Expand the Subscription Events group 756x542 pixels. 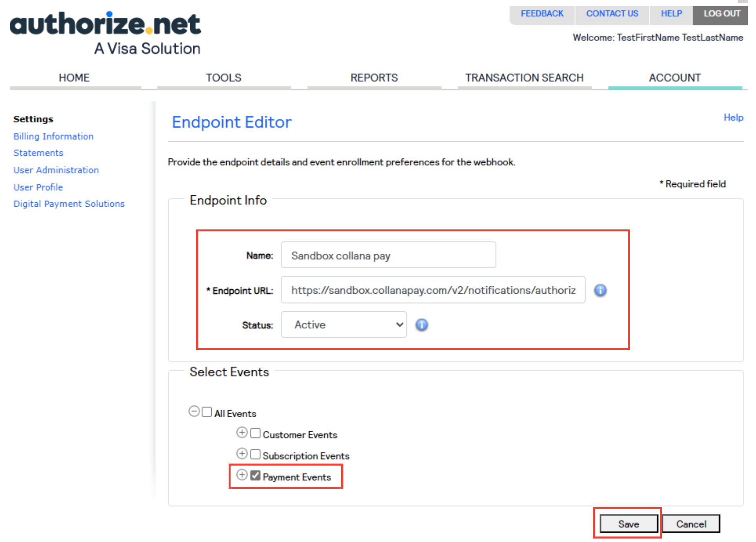242,454
